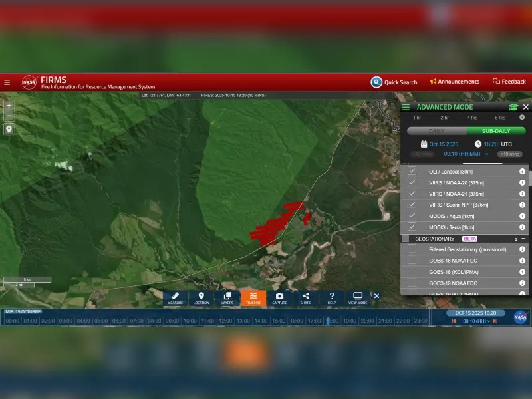
Task: Enable the GOES-18 NOAA FDC layer
Action: pos(412,261)
